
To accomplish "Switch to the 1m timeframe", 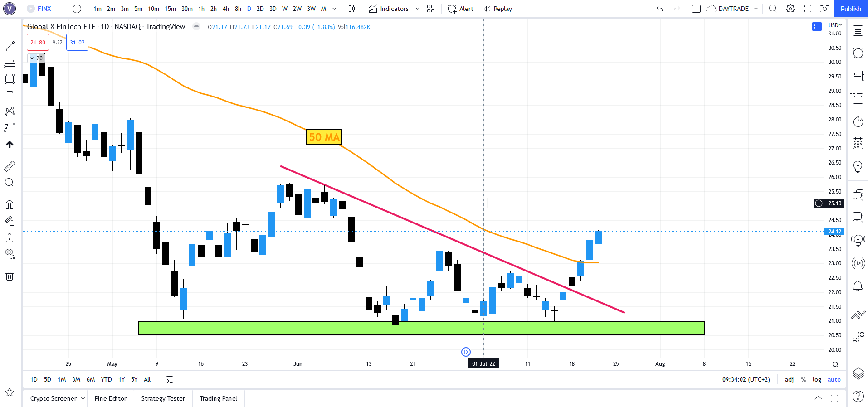I will click(x=98, y=9).
